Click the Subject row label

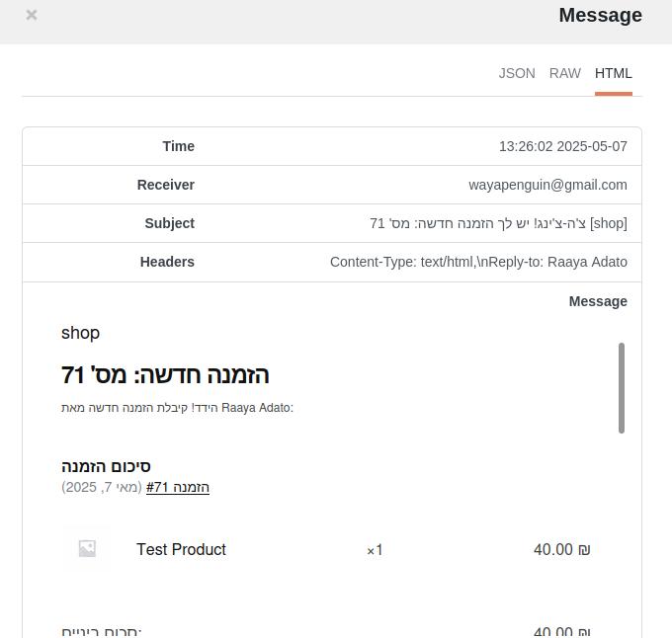[x=169, y=223]
